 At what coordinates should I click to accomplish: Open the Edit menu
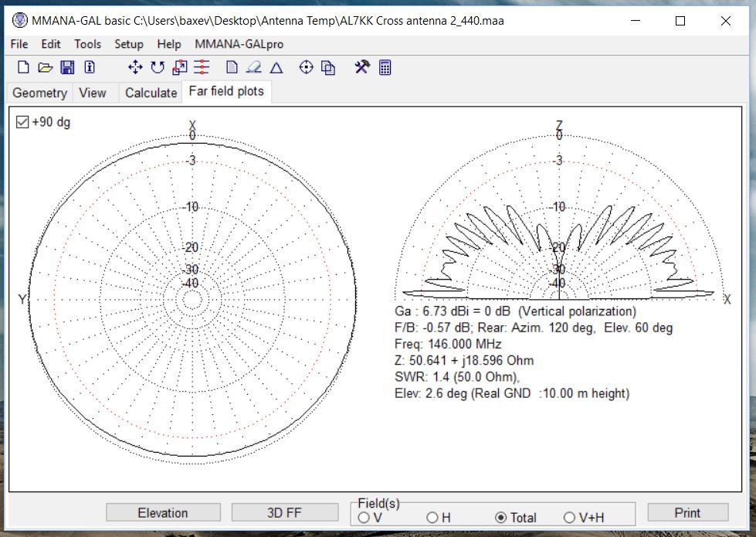[x=51, y=44]
